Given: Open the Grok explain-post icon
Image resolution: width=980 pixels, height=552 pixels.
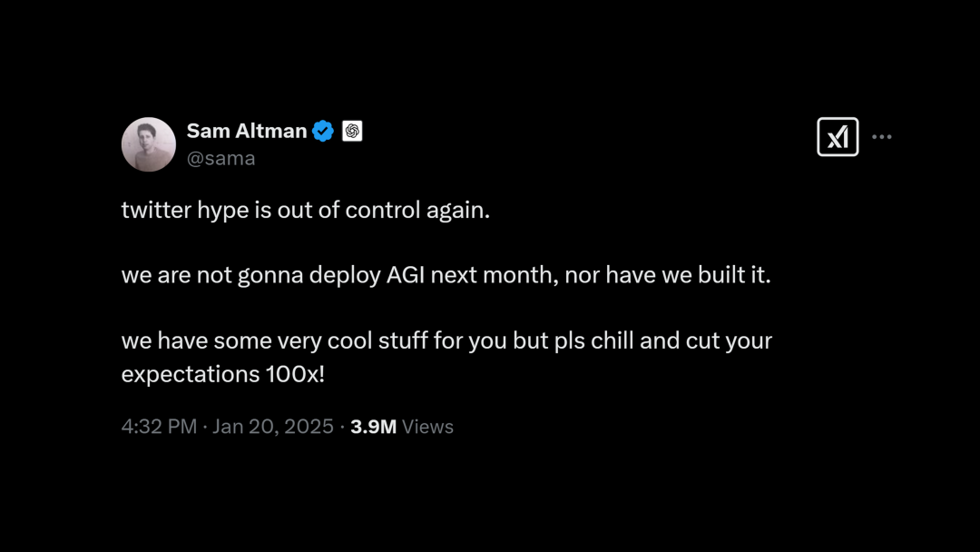Looking at the screenshot, I should [x=838, y=136].
